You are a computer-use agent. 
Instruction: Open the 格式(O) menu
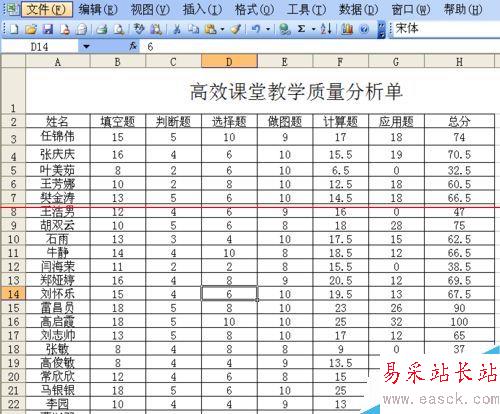coord(254,9)
